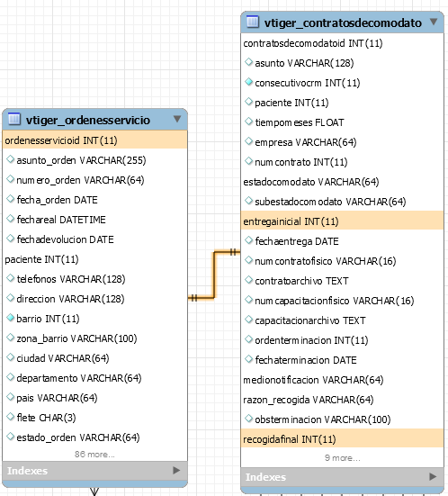Click filled diamond icon beside barrio INT(11)

(11, 318)
